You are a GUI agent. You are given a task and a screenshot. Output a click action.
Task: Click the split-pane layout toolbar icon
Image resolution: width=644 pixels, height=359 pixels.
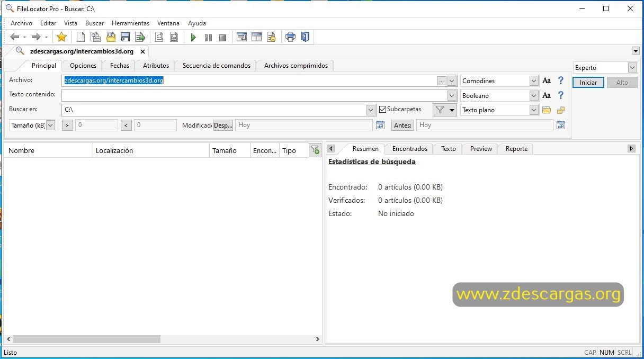point(256,37)
